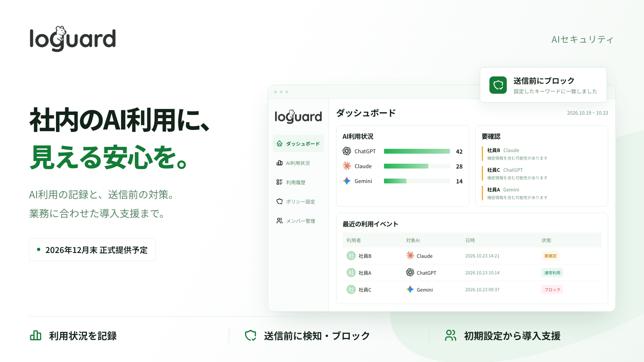Open the ポリシー設定 sidebar menu item

tap(298, 202)
